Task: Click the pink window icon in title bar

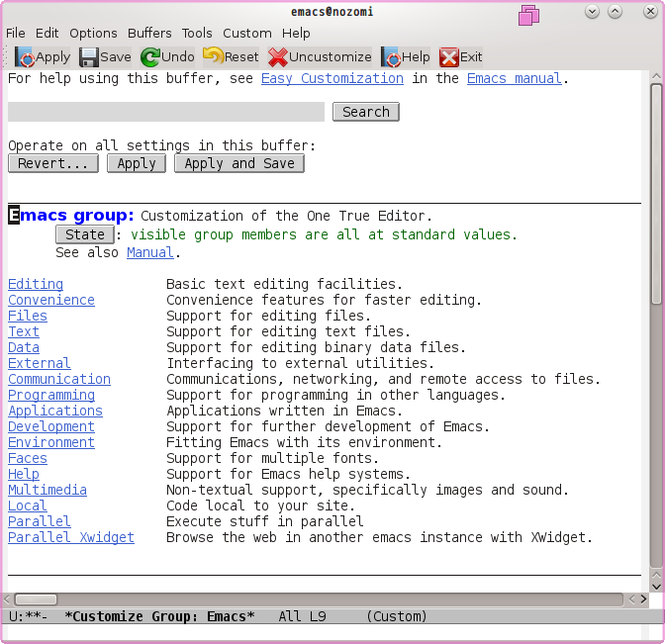Action: 528,15
